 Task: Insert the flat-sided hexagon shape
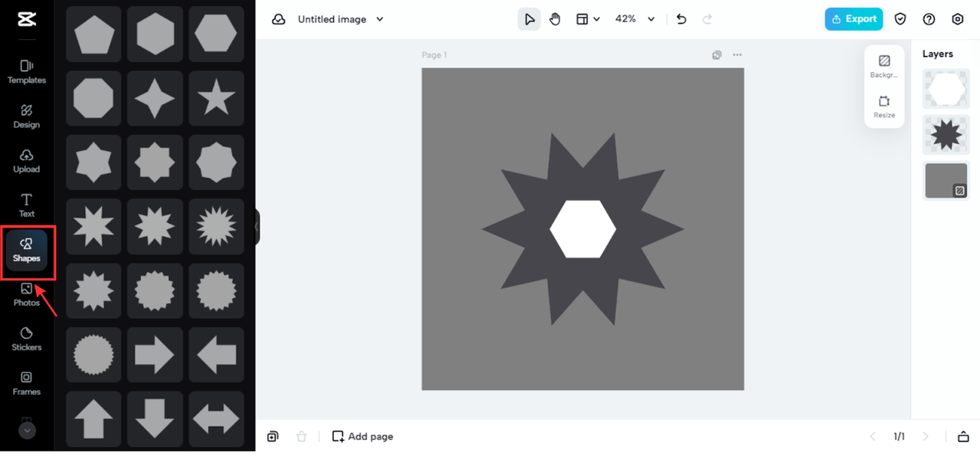216,34
